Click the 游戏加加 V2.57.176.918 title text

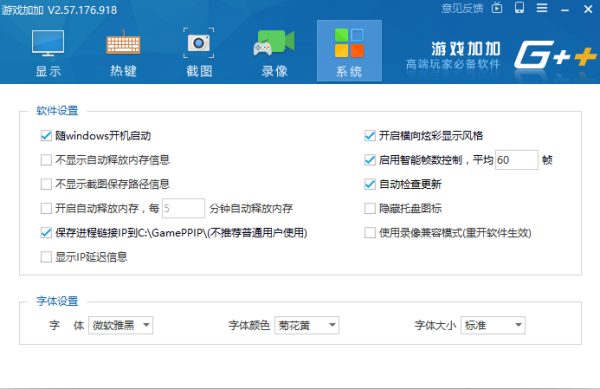click(59, 10)
